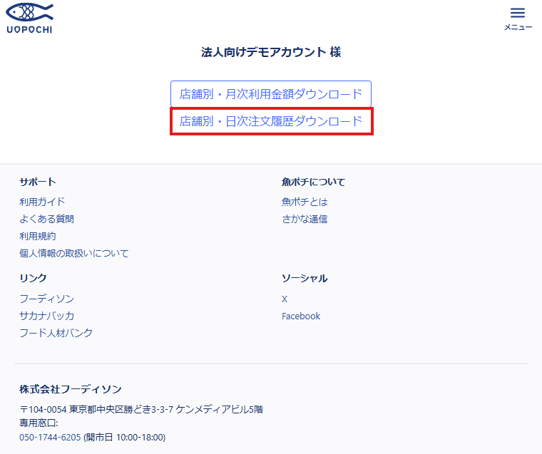542x454 pixels.
Task: Open the 利用規約 link
Action: pos(37,236)
